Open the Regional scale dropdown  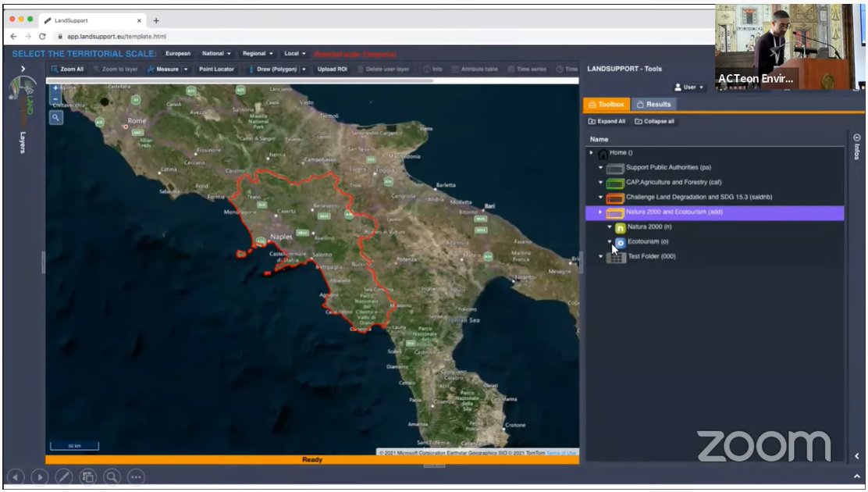(258, 54)
